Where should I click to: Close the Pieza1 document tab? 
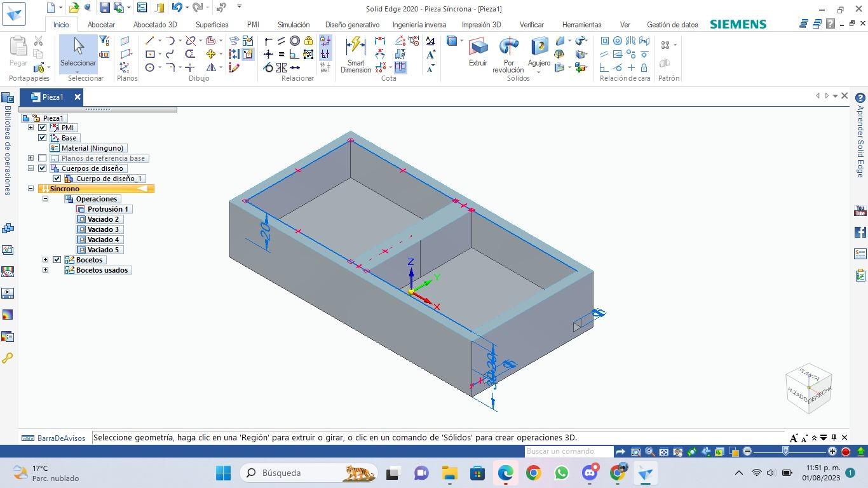[78, 97]
